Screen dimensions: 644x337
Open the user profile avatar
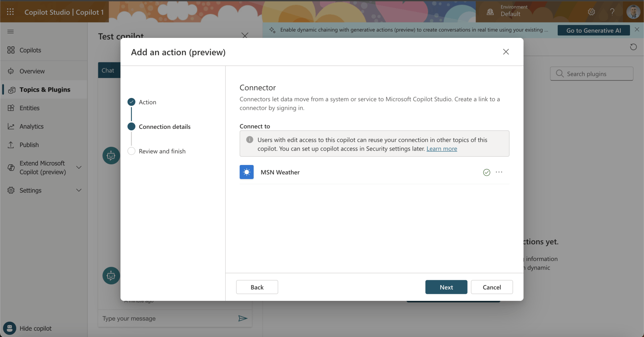click(633, 12)
